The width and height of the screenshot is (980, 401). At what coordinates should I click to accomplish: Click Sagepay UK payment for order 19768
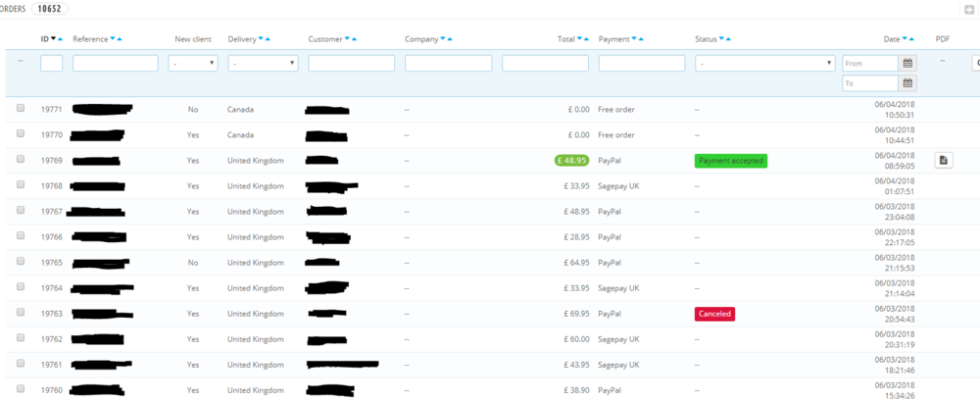[x=618, y=186]
